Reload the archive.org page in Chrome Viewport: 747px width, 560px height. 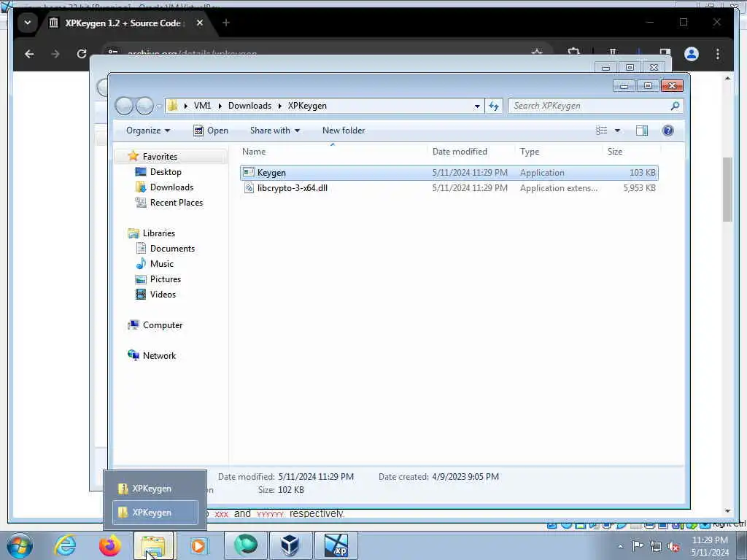(82, 54)
